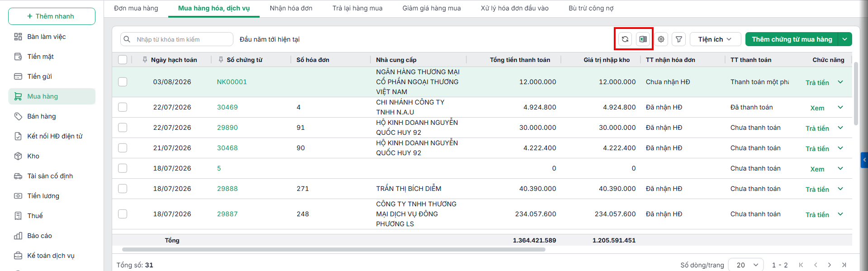This screenshot has height=271, width=868.
Task: Switch to the Giảm giá hàng mua tab
Action: pos(432,8)
